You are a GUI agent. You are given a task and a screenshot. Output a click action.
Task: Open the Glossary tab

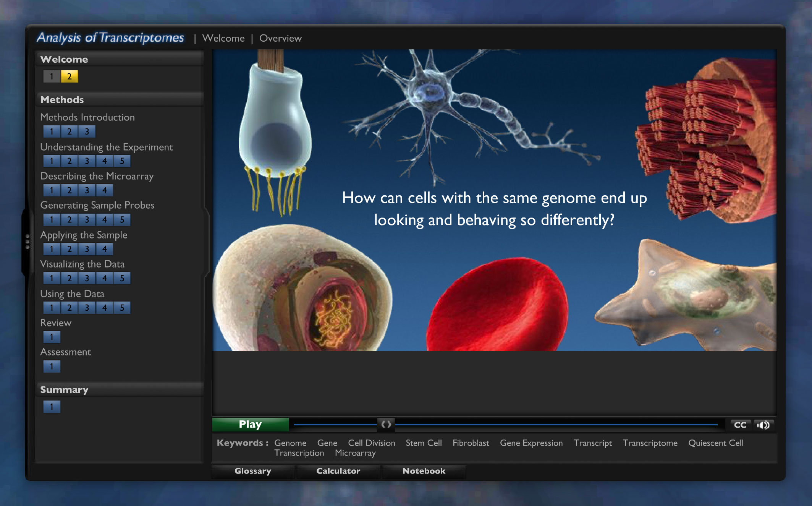253,471
